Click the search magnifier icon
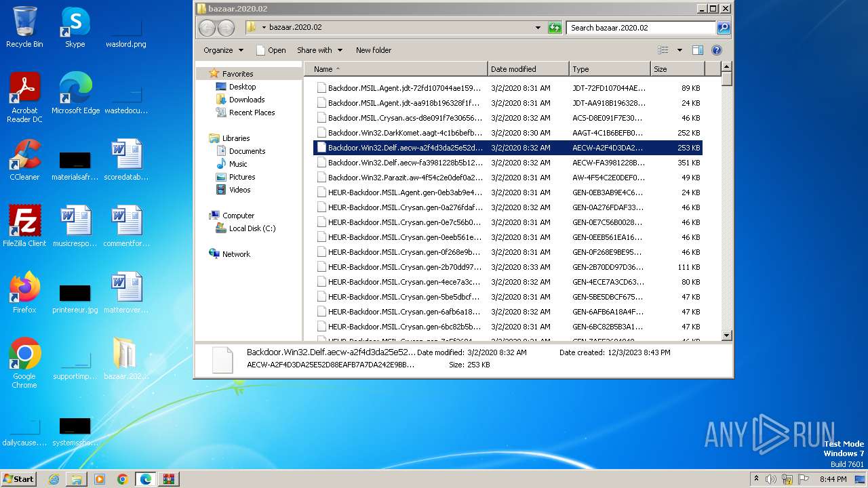The height and width of the screenshot is (488, 868). pyautogui.click(x=724, y=28)
